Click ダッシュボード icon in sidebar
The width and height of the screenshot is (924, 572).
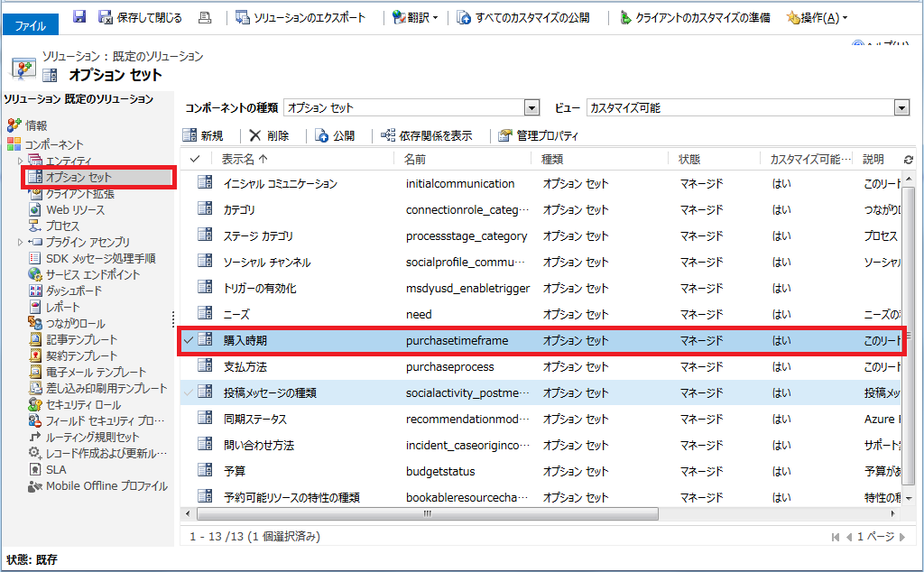pyautogui.click(x=35, y=291)
